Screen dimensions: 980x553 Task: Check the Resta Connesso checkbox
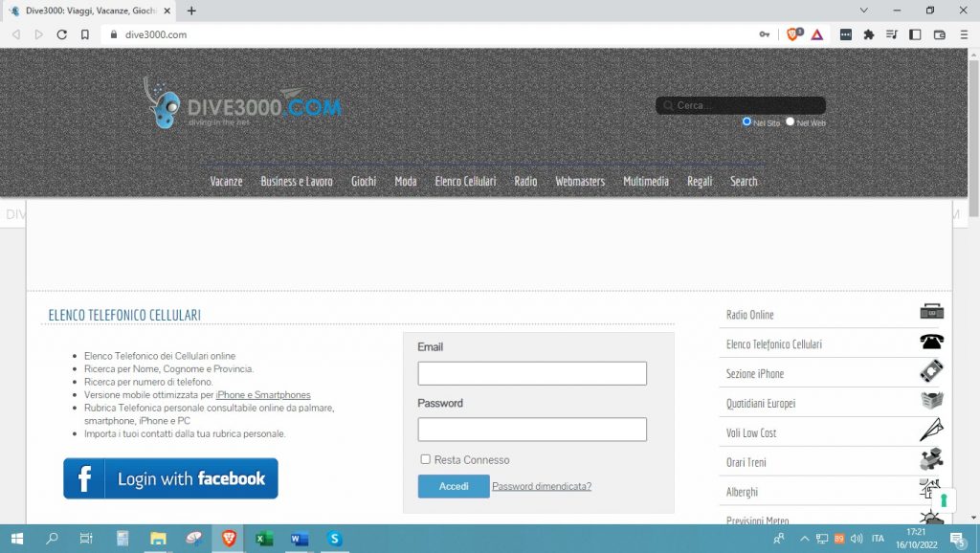426,459
